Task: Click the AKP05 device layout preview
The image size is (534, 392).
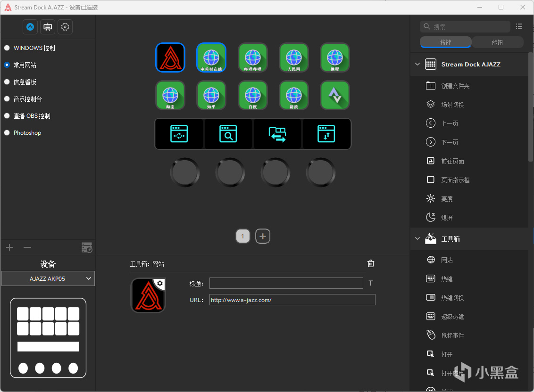Action: pyautogui.click(x=48, y=338)
